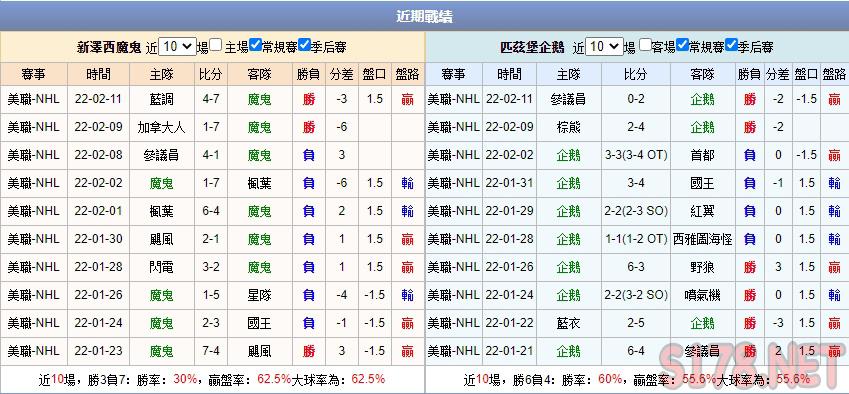Click date 22-01-21 in Penguins table

pyautogui.click(x=509, y=351)
